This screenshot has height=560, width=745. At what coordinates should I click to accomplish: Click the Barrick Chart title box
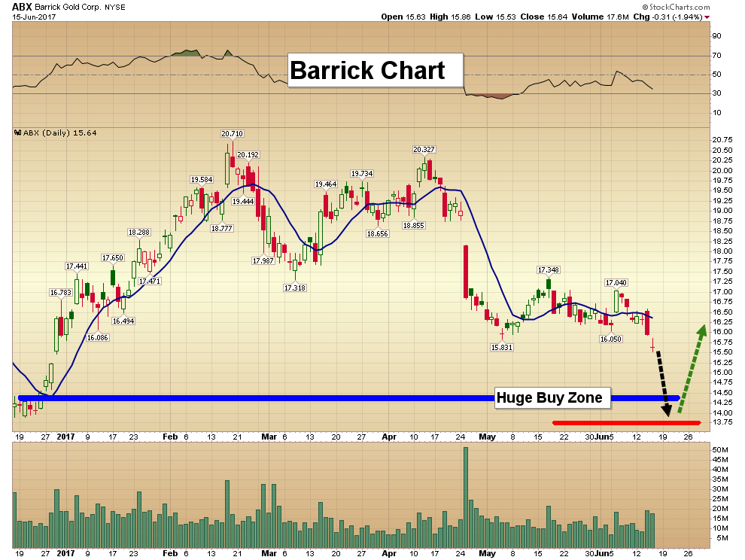pos(376,70)
